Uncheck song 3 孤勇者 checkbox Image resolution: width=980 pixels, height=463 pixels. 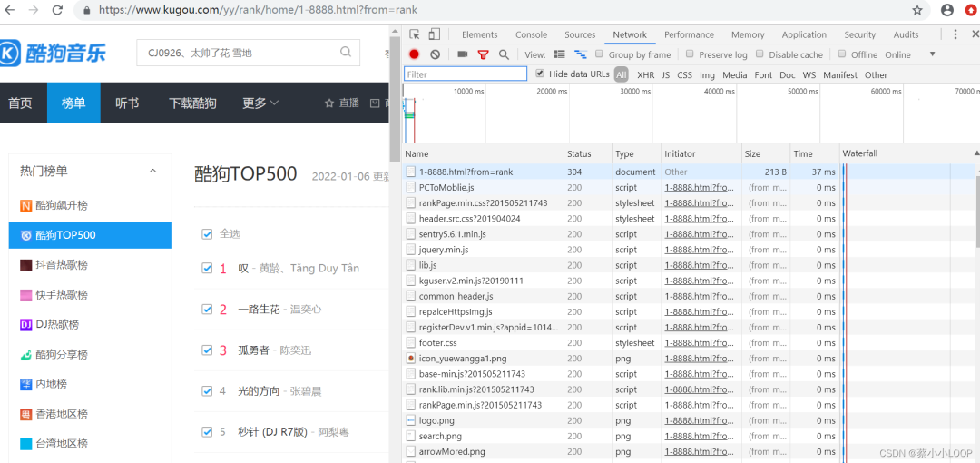[207, 350]
